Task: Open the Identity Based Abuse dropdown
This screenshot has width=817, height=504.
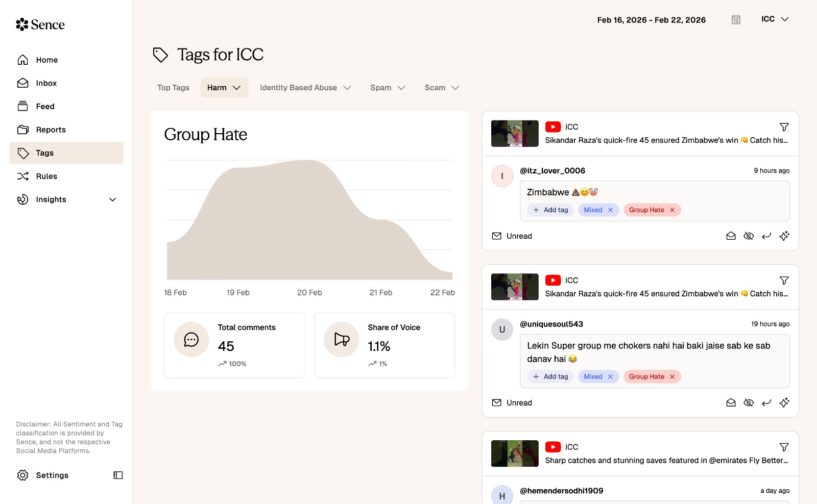Action: pyautogui.click(x=305, y=88)
